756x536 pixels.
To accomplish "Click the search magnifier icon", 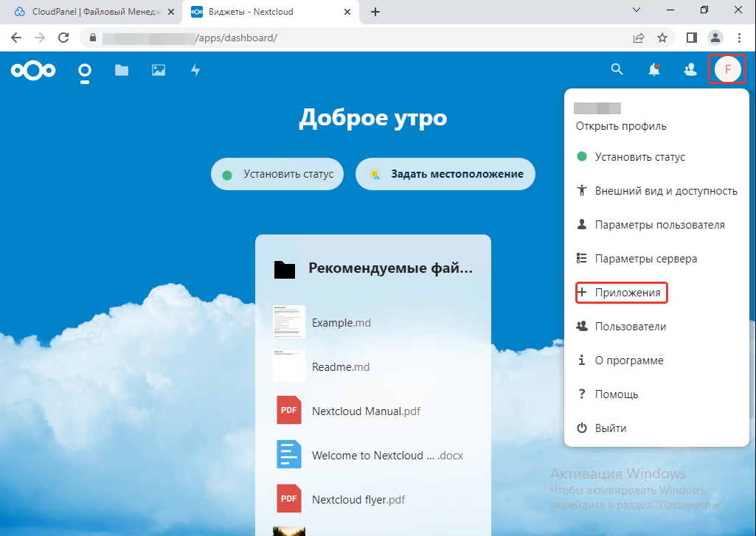I will [617, 69].
